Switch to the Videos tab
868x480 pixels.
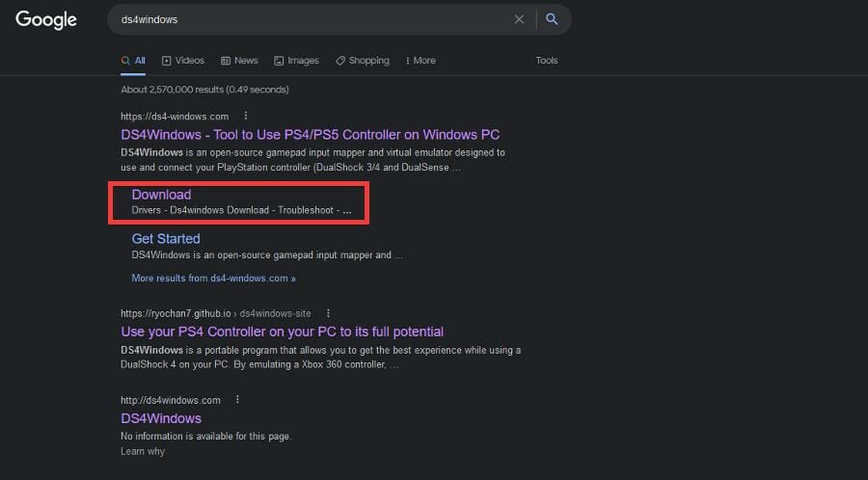(x=183, y=61)
